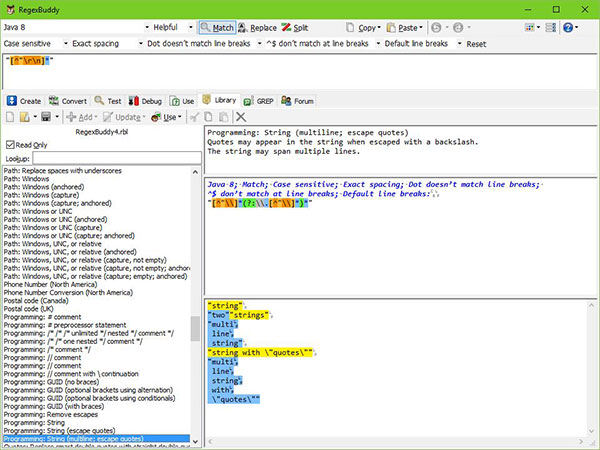Click the Cut scissors icon in library toolbar
600x450 pixels.
click(194, 117)
